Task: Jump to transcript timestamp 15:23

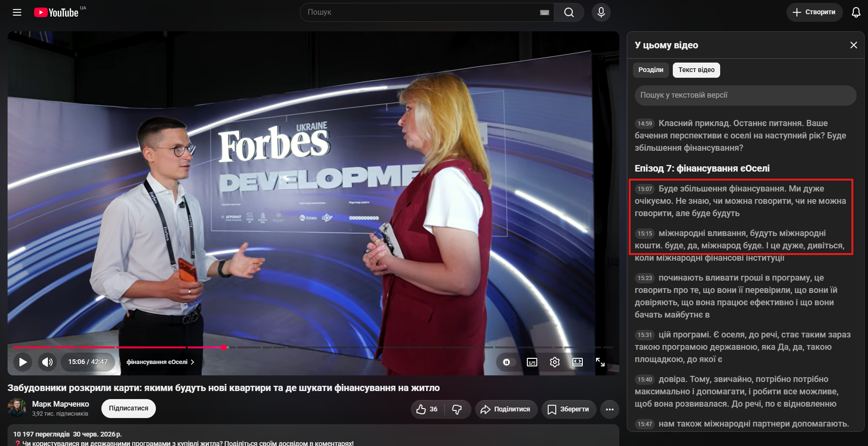Action: click(645, 278)
